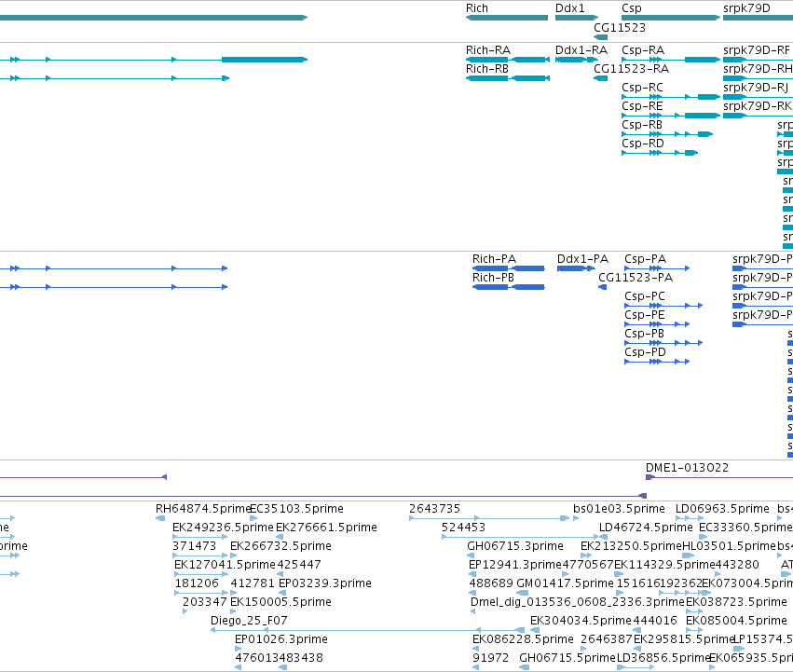
Task: Select the 203347 EST label
Action: click(205, 602)
